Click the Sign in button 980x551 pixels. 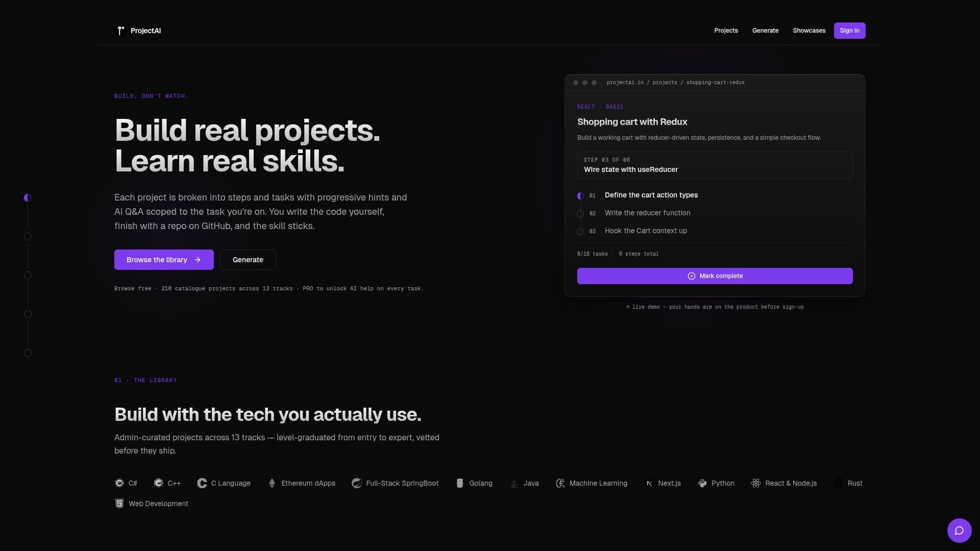point(849,31)
